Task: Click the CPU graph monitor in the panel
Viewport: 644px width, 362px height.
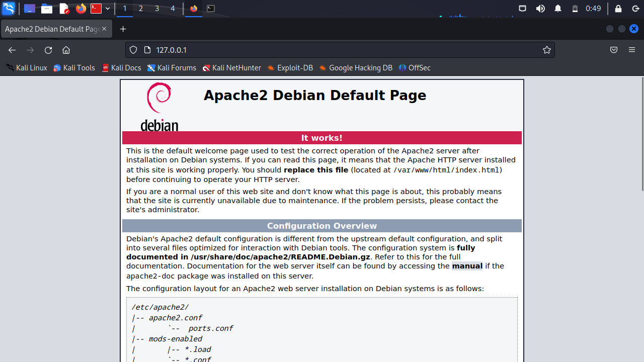Action: [476, 9]
